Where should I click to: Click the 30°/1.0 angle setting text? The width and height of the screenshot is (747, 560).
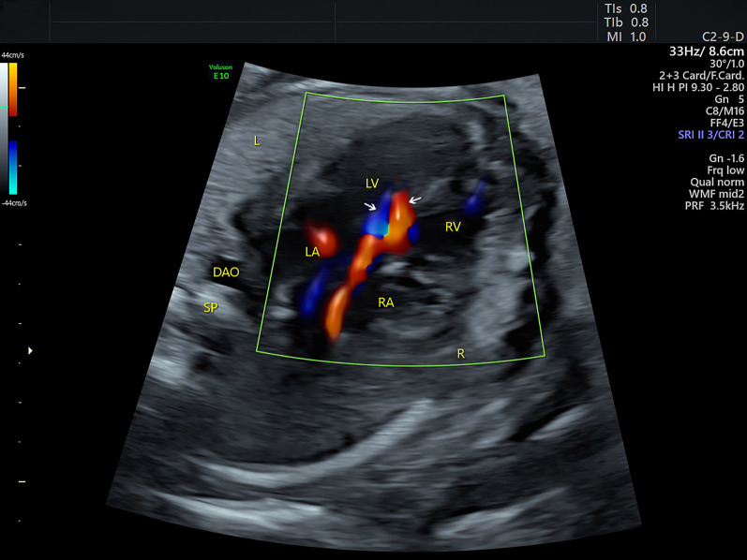tap(726, 64)
